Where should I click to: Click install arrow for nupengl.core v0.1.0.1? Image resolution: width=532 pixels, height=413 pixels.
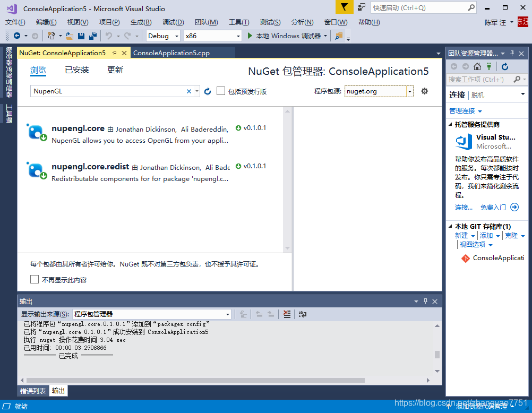tap(238, 128)
